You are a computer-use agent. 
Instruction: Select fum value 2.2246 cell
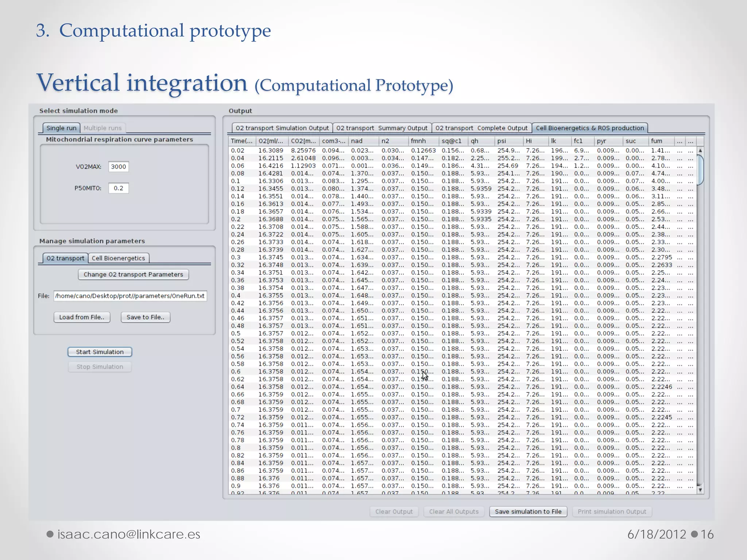pyautogui.click(x=662, y=387)
